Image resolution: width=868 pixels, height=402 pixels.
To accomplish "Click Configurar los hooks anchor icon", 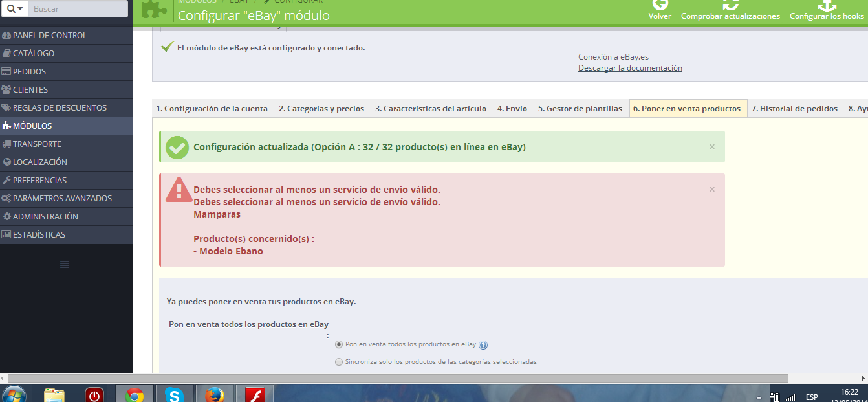I will pyautogui.click(x=827, y=5).
